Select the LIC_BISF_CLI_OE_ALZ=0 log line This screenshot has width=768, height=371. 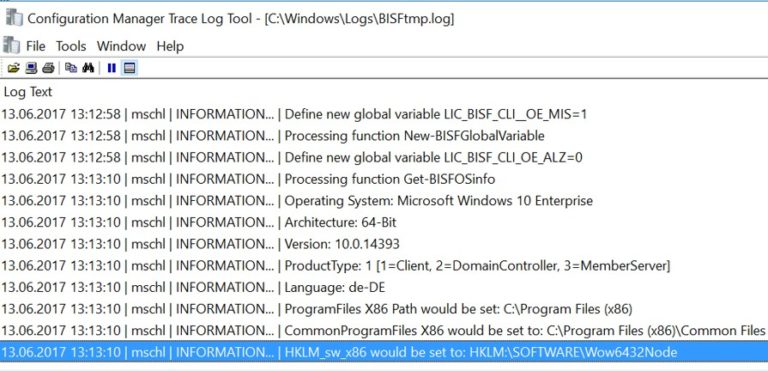point(384,157)
